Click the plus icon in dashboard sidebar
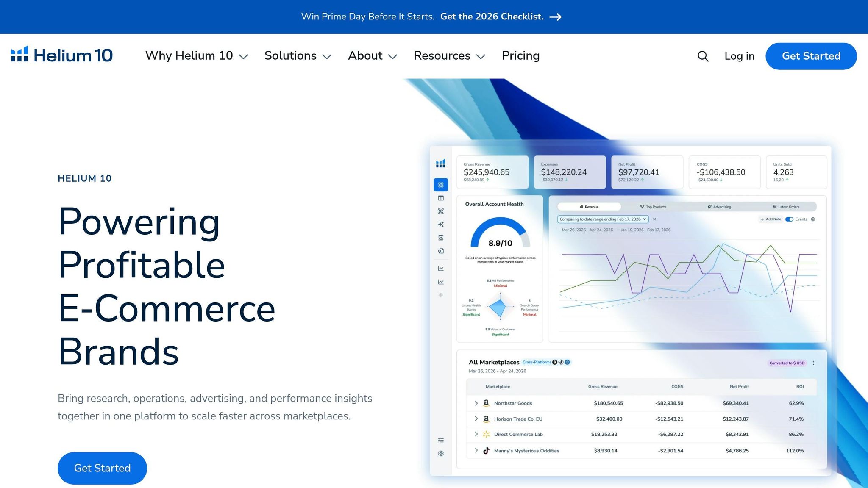 click(441, 295)
